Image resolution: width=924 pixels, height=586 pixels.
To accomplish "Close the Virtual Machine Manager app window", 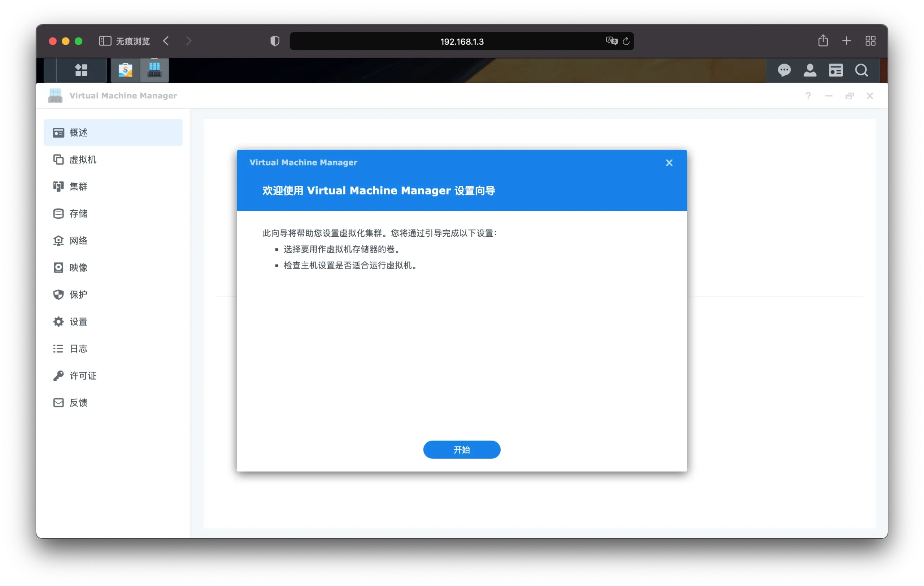I will click(869, 96).
